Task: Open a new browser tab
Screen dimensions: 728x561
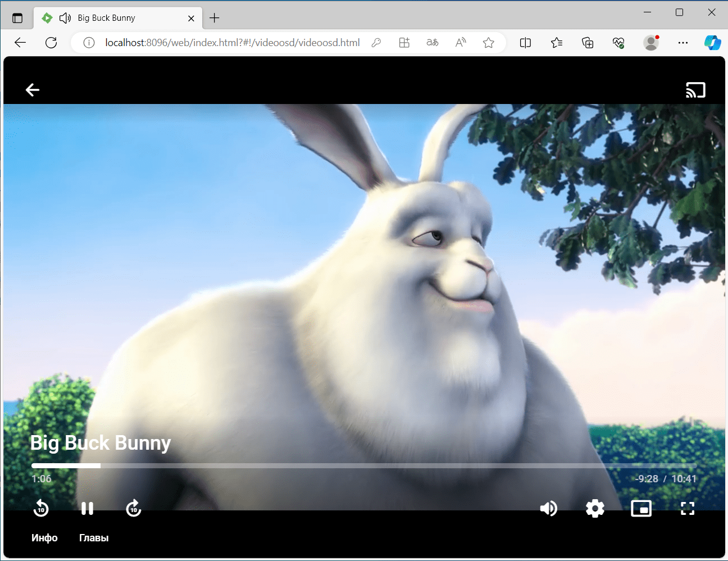Action: tap(215, 18)
